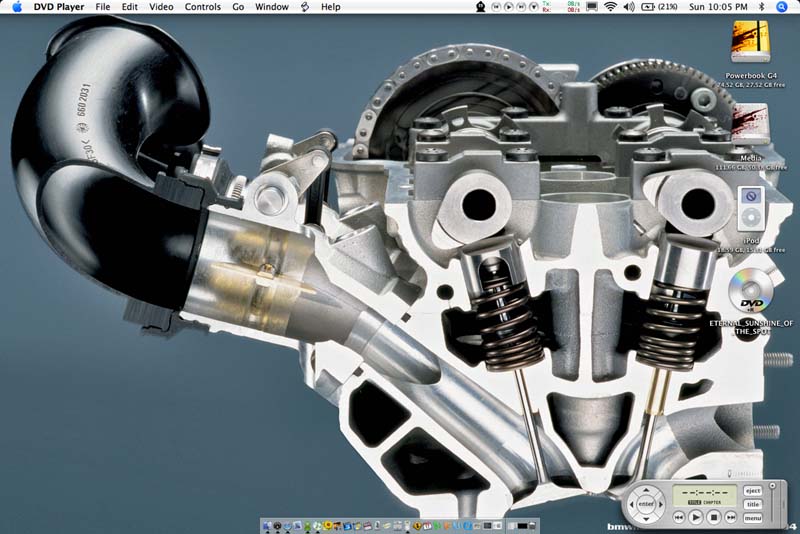Select the iPod desktop icon
800x534 pixels.
(x=751, y=208)
